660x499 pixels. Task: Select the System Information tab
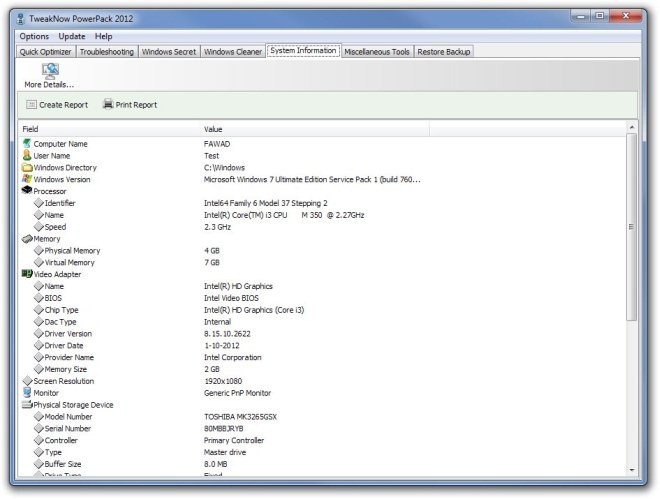303,51
